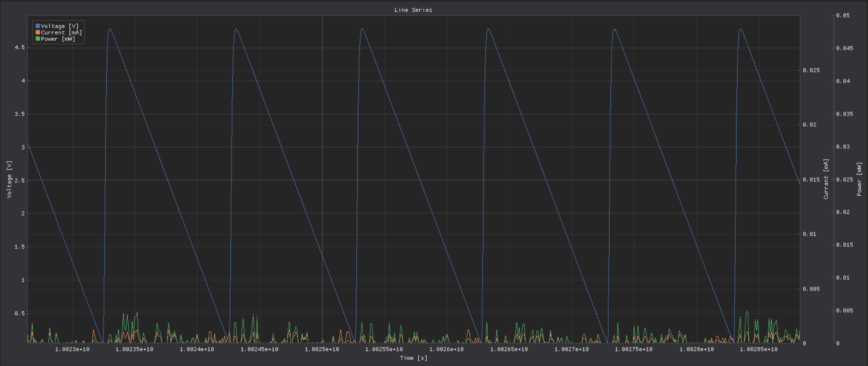This screenshot has height=366, width=868.
Task: Click the voltage axis tick '3'
Action: pyautogui.click(x=23, y=147)
